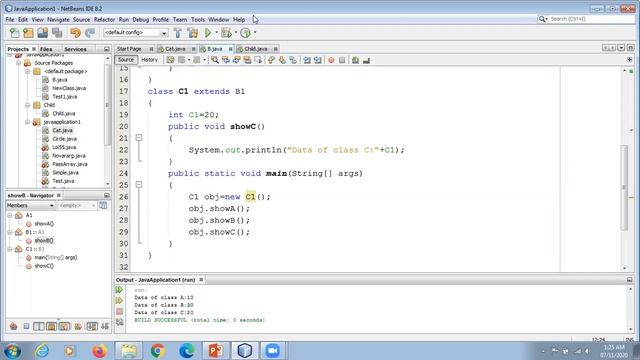The height and width of the screenshot is (360, 640).
Task: Collapse the Source Packages tree node
Action: [18, 63]
